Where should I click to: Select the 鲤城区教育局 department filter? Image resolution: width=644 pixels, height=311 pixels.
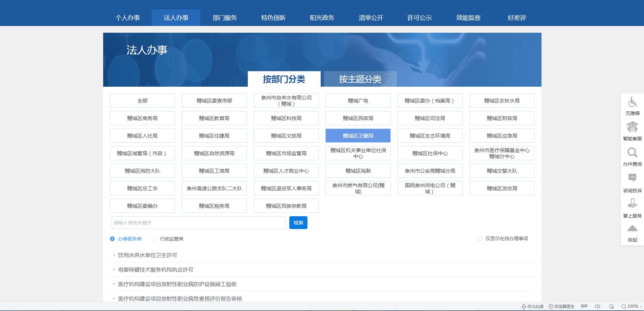coord(214,118)
